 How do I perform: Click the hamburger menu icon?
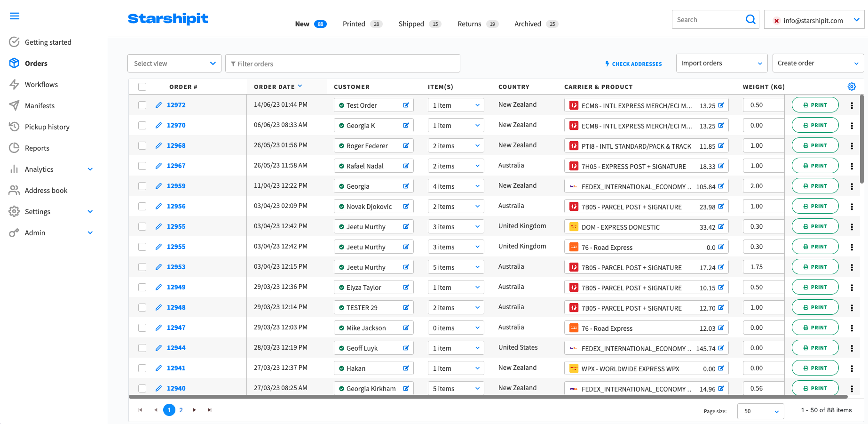[x=15, y=16]
